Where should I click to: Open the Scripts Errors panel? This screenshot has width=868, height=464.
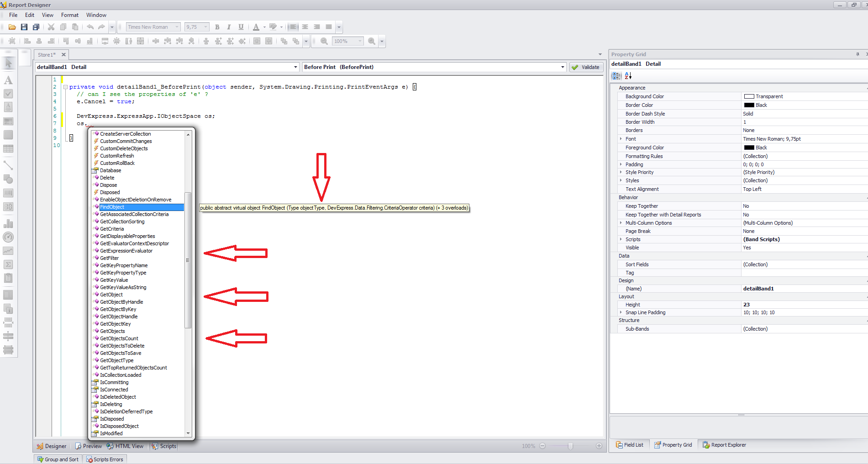[105, 459]
